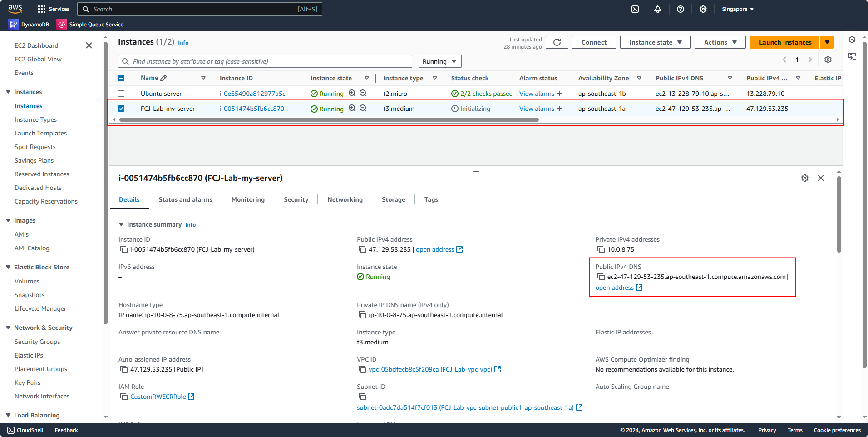
Task: Switch to the Status and alarms tab
Action: click(185, 199)
